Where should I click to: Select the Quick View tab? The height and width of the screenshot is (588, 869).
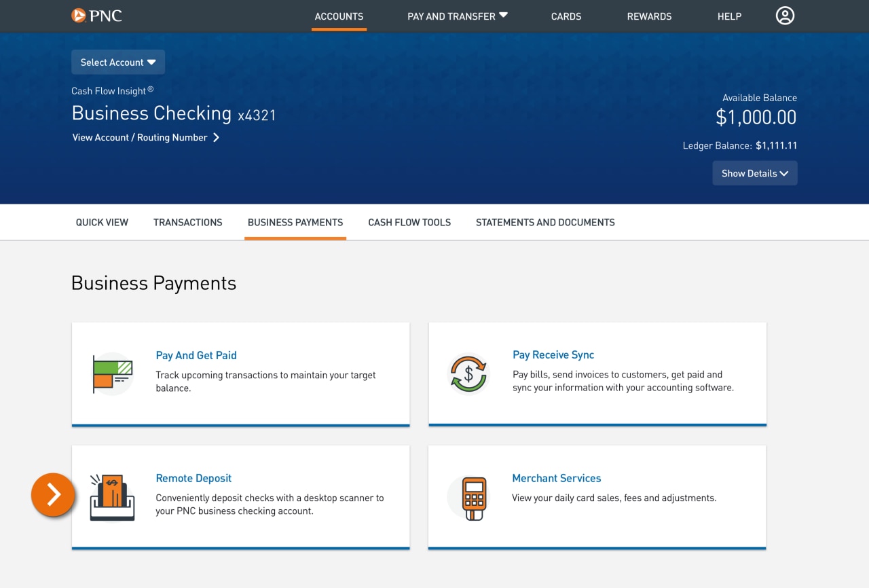tap(101, 222)
